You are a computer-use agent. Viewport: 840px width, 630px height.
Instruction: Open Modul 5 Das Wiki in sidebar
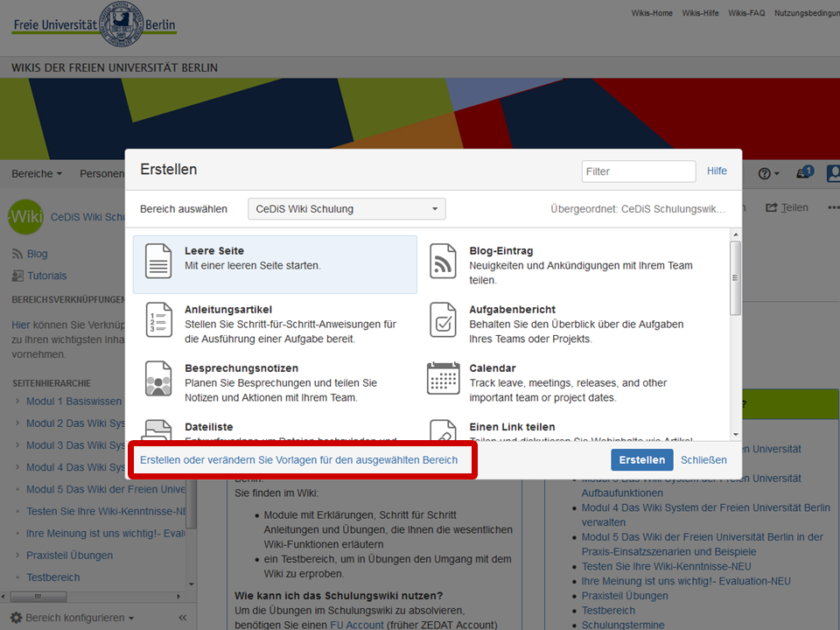coord(106,489)
